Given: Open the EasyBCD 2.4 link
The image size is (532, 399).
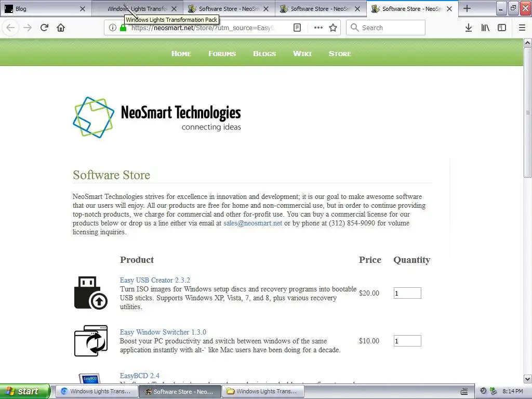Looking at the screenshot, I should coord(139,376).
